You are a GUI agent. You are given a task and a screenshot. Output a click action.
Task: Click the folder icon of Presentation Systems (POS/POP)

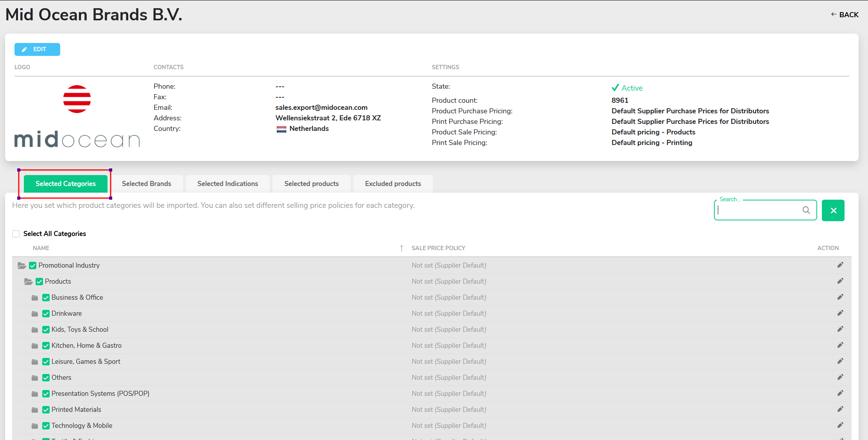tap(35, 394)
